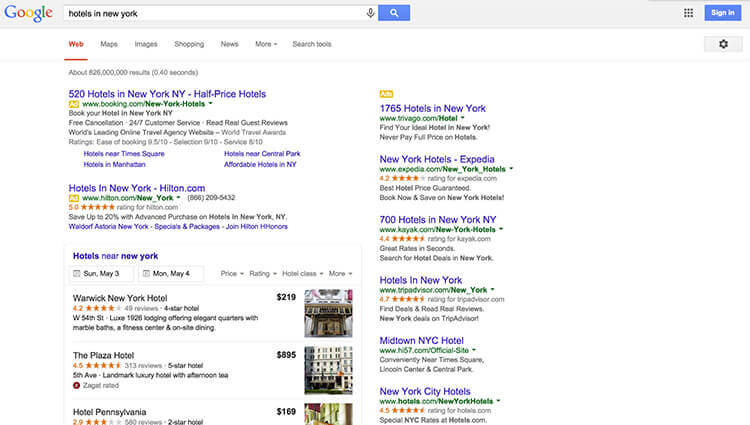Viewport: 750px width, 425px height.
Task: Open Hotels near Times Square sitelink
Action: (124, 153)
